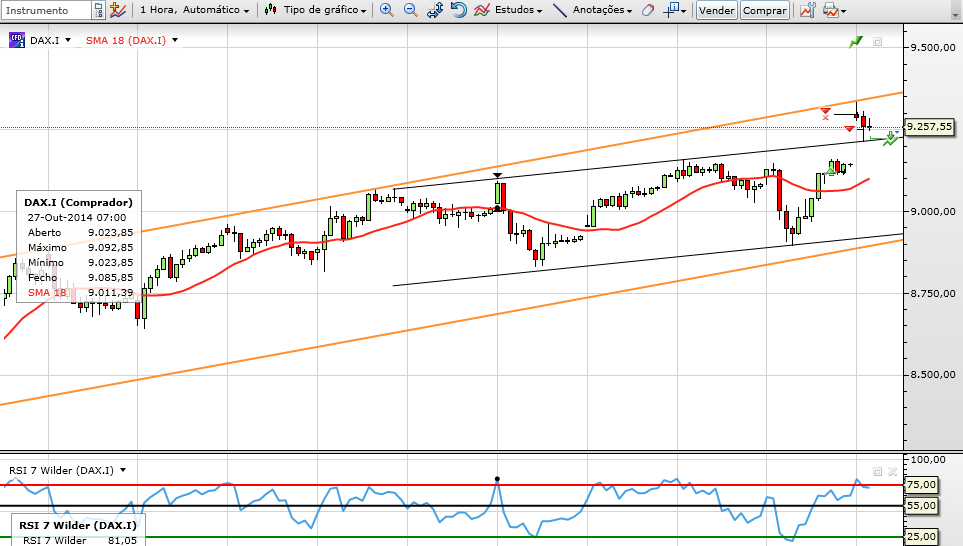Click the green up triangle trade marker
963x546 pixels.
pos(830,170)
